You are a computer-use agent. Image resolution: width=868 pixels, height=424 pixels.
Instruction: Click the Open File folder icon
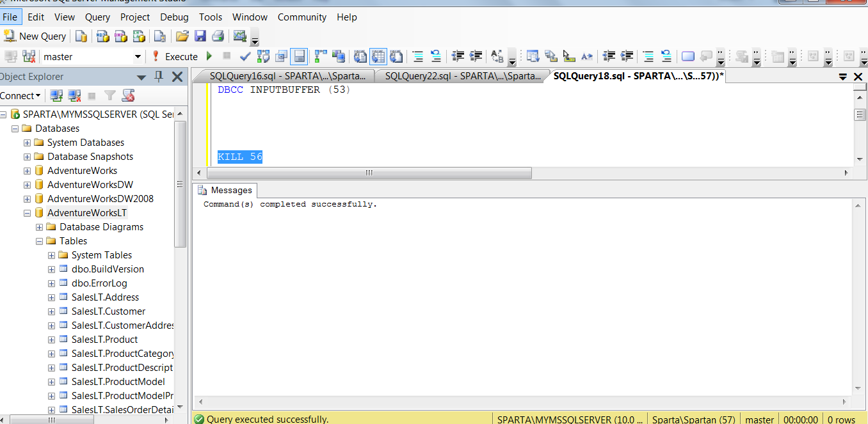[182, 36]
